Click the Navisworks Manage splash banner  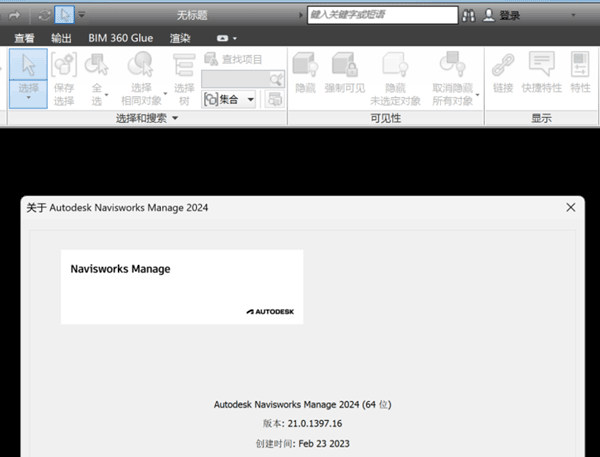pyautogui.click(x=182, y=287)
